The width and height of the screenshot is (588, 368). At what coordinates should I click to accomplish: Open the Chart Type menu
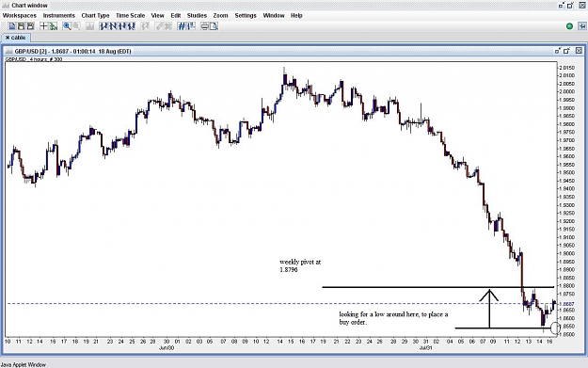pyautogui.click(x=95, y=15)
